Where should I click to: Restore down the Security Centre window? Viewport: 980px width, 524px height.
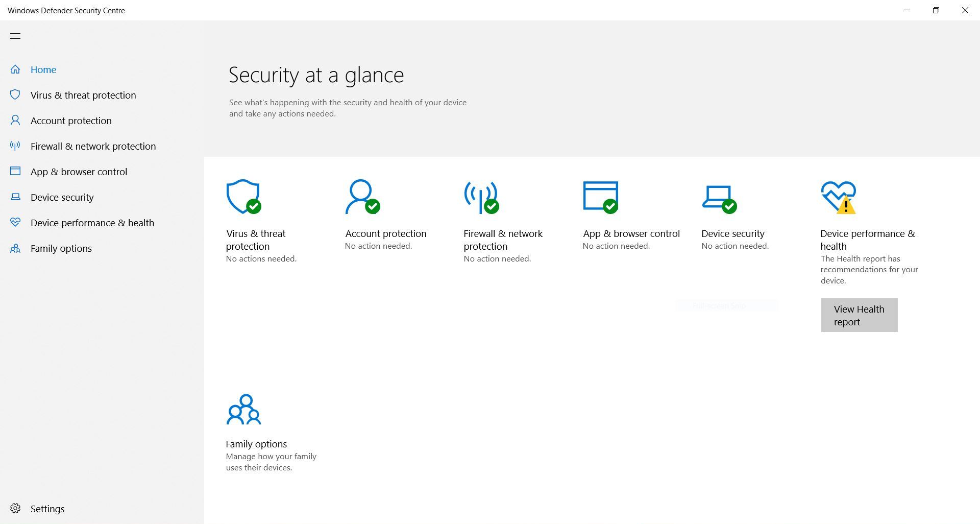[936, 10]
